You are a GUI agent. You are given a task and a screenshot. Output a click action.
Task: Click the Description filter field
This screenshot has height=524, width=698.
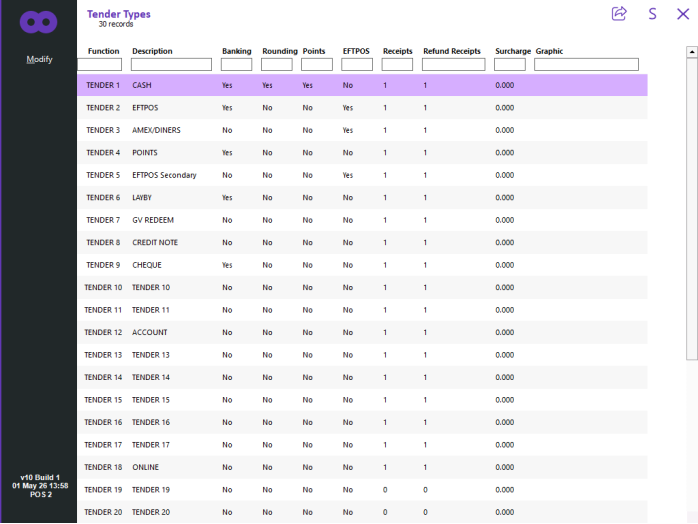(x=171, y=65)
